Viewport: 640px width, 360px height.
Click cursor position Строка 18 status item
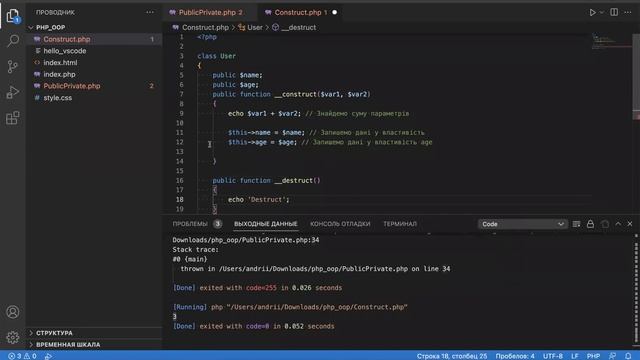tap(452, 356)
